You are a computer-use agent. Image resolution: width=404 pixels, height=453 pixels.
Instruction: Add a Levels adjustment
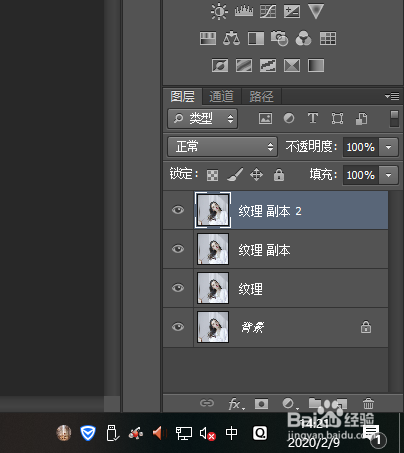244,11
